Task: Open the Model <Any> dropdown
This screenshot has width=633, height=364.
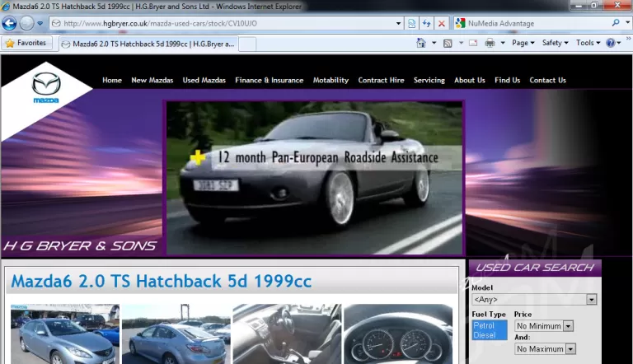Action: 534,300
